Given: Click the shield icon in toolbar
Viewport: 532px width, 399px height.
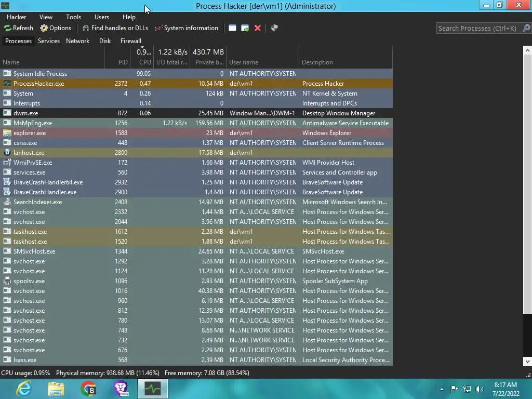Looking at the screenshot, I should [274, 28].
